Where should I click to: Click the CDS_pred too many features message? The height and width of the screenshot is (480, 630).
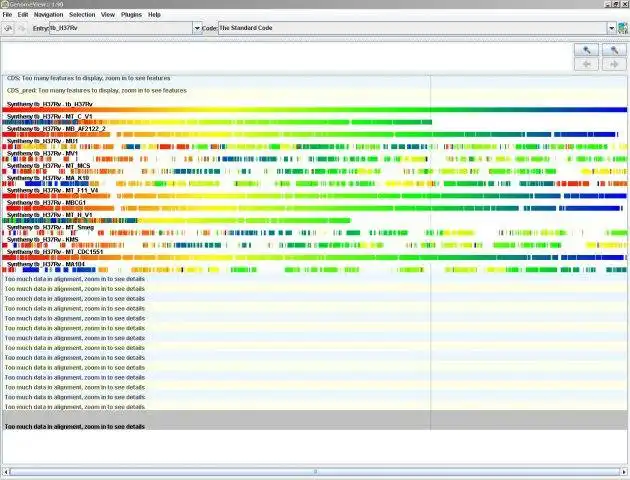click(x=97, y=91)
